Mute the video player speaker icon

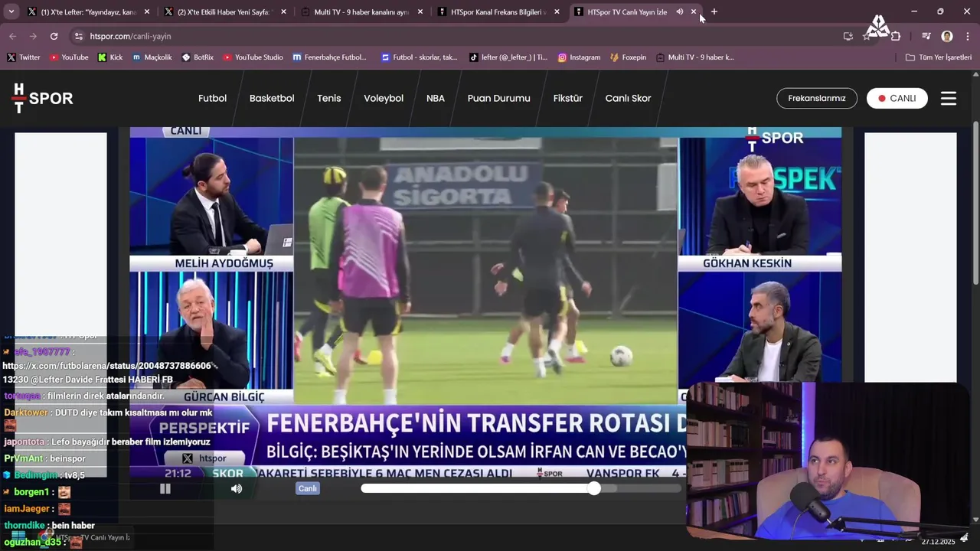click(237, 488)
